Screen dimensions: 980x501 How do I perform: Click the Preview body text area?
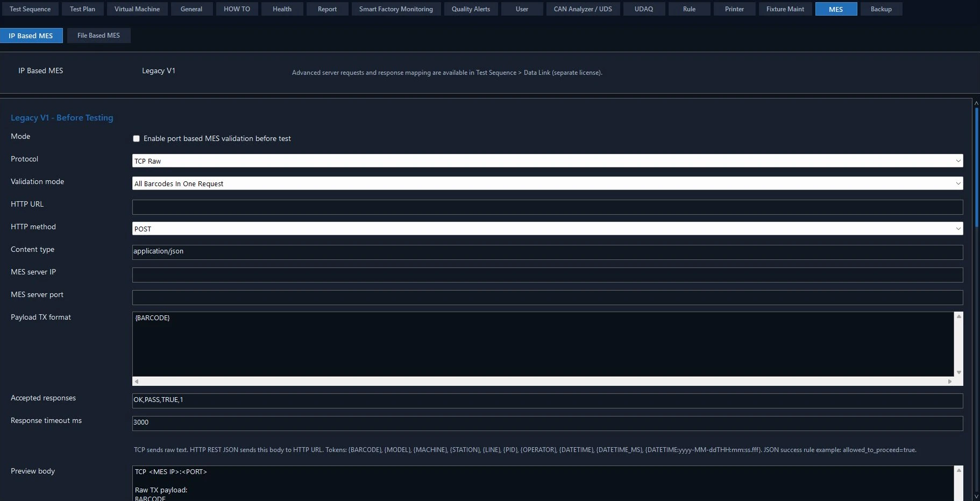coord(543,483)
